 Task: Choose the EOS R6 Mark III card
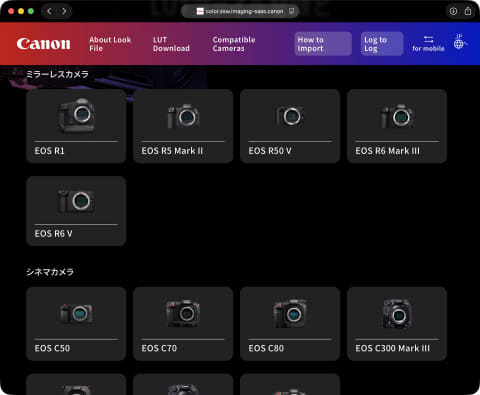(397, 126)
